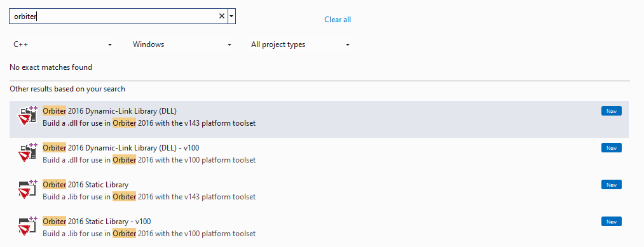Image resolution: width=644 pixels, height=247 pixels.
Task: Open the 'All project types' filter dropdown
Action: pos(301,44)
